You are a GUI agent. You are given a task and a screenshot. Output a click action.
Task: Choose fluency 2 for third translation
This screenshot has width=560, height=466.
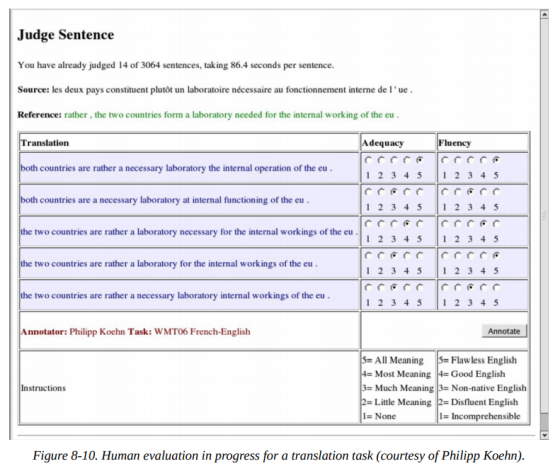point(458,224)
